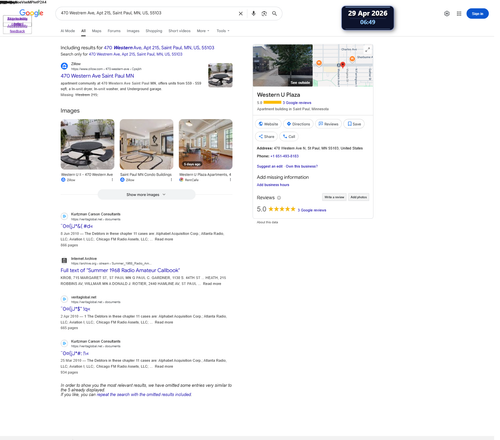
Task: Open the More search filters dropdown
Action: pyautogui.click(x=203, y=31)
